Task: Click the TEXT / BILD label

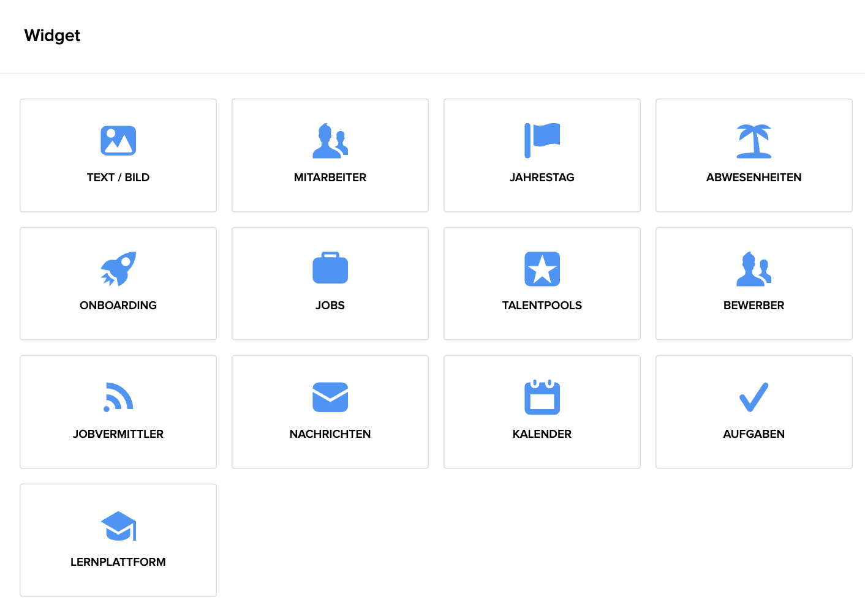Action: [x=118, y=178]
